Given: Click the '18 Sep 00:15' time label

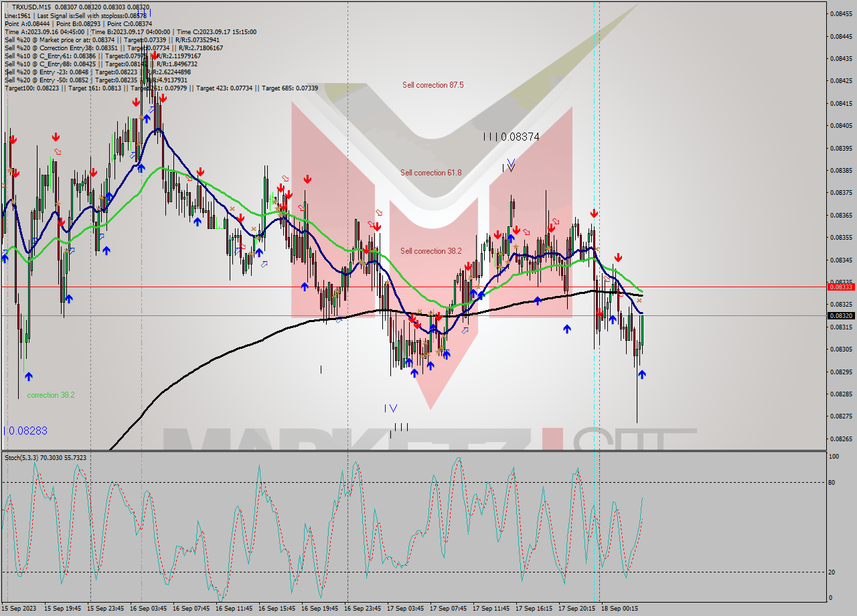Looking at the screenshot, I should (619, 608).
